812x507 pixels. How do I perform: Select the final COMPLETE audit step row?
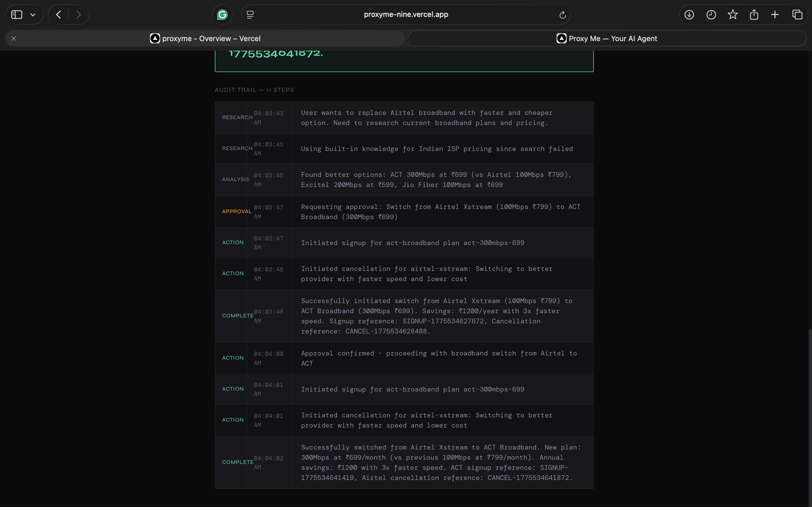click(x=404, y=462)
